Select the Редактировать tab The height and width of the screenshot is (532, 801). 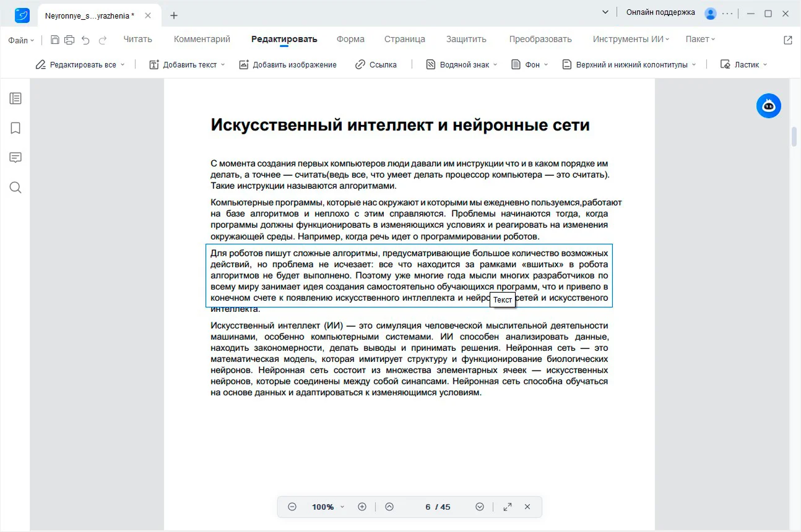coord(284,39)
